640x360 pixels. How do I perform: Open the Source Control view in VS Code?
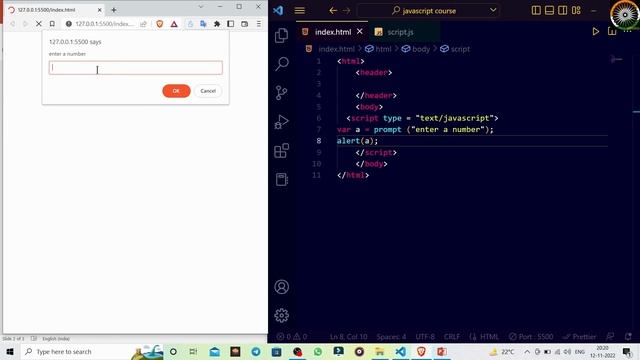[x=281, y=93]
